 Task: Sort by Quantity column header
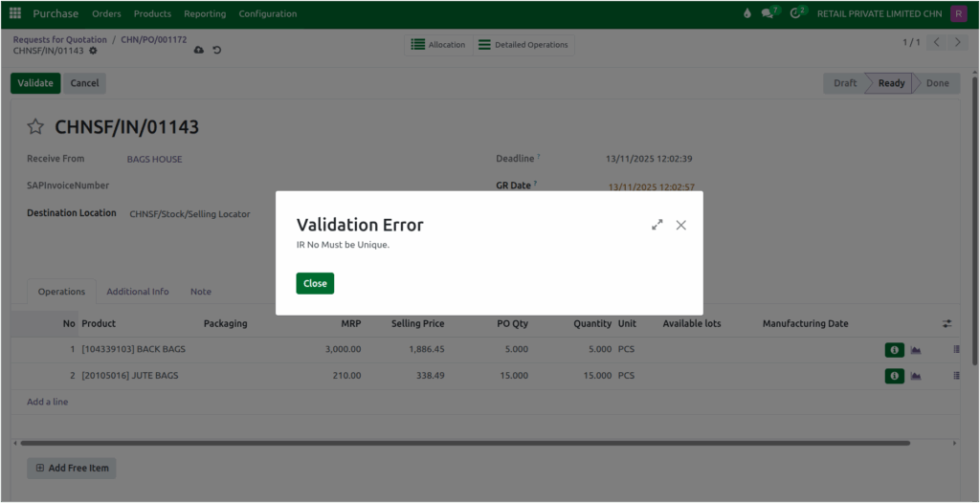[592, 323]
